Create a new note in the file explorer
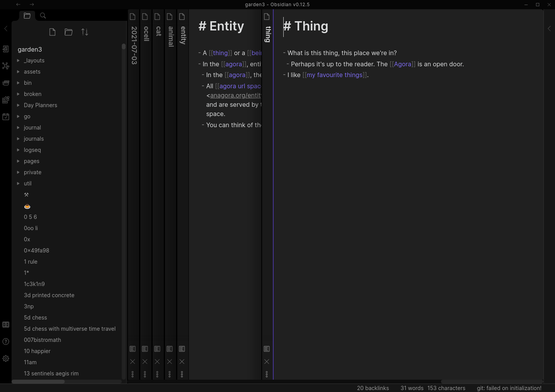Image resolution: width=555 pixels, height=392 pixels. 52,32
